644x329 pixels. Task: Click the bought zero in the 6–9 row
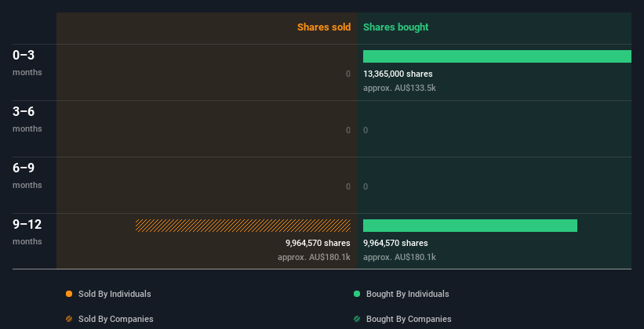click(x=366, y=186)
